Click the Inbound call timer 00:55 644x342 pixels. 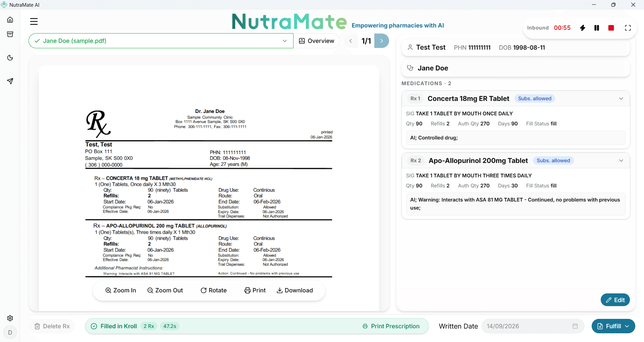tap(562, 28)
